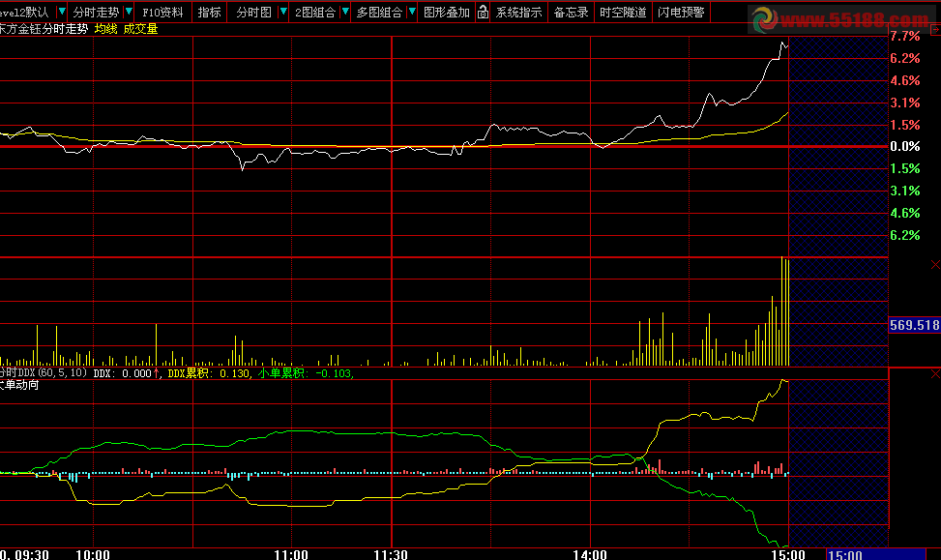Choose the 多图组合 layout
The image size is (941, 560).
[x=379, y=12]
